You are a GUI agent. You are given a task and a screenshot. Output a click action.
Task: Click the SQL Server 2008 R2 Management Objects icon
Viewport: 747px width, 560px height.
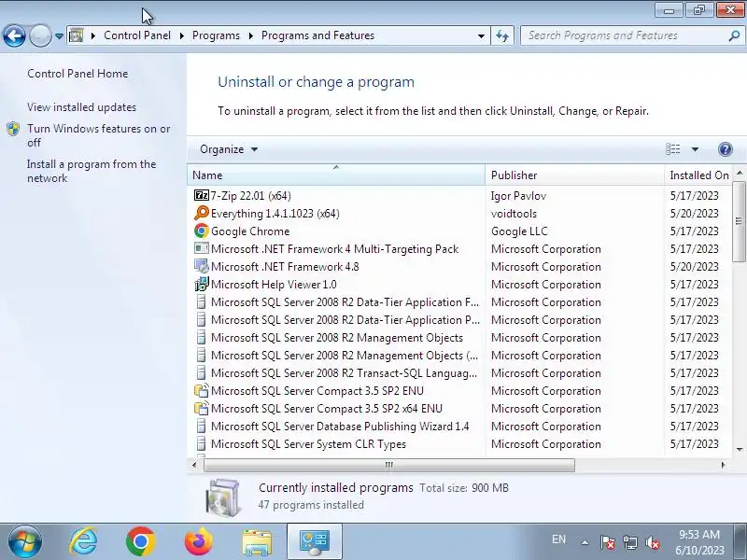[x=202, y=338]
